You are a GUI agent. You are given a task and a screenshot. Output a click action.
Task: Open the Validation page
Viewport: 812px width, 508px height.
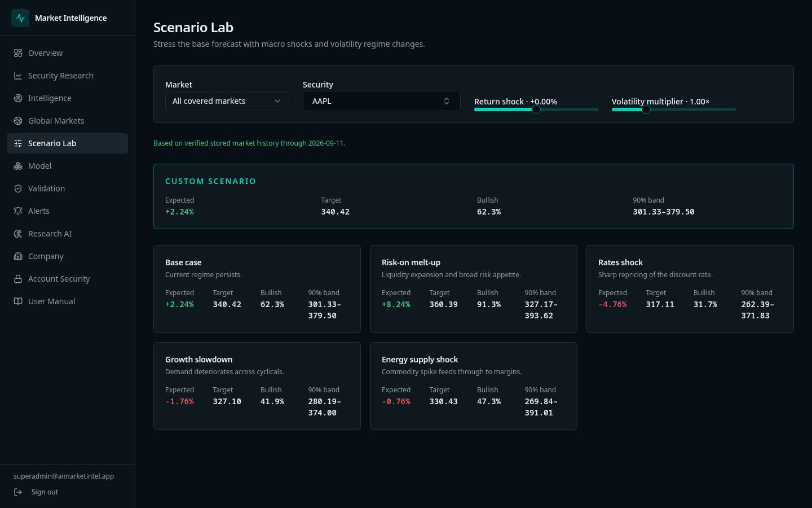pyautogui.click(x=68, y=189)
